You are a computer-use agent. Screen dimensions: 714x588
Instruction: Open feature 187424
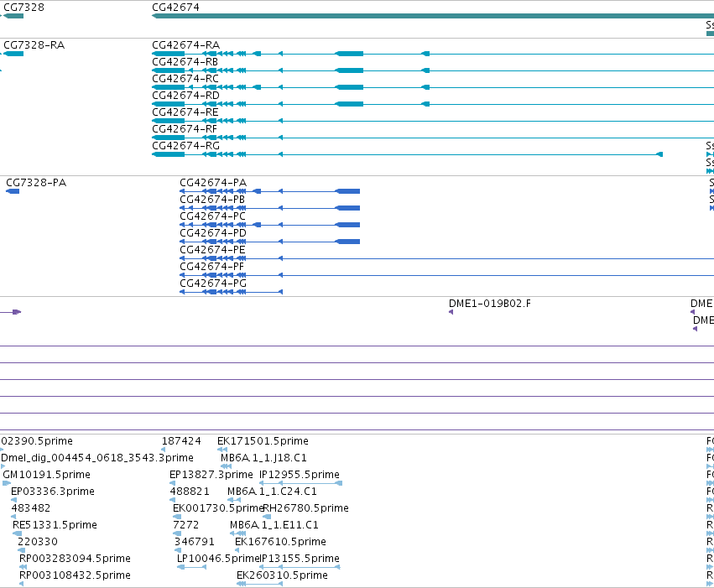point(181,441)
